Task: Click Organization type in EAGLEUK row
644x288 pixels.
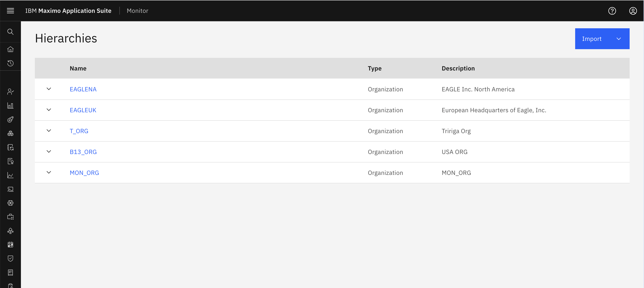Action: [x=385, y=110]
